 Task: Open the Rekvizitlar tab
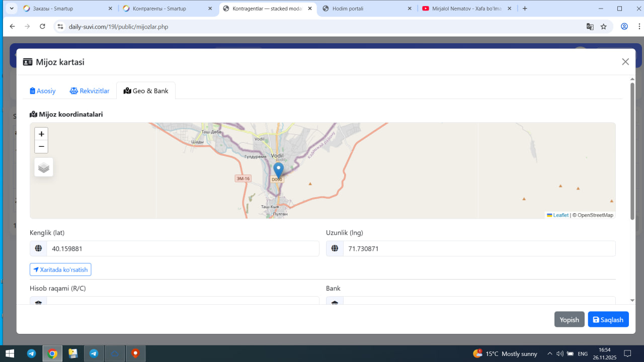coord(90,91)
